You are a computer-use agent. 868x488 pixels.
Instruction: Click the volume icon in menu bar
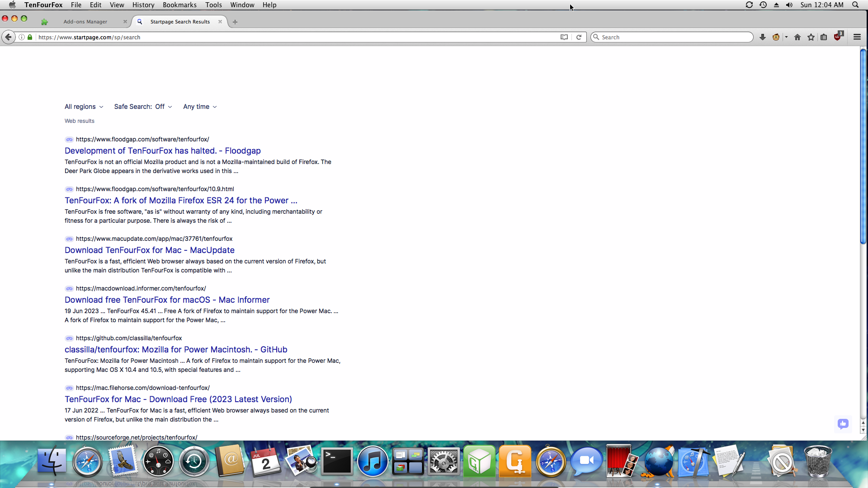coord(789,5)
